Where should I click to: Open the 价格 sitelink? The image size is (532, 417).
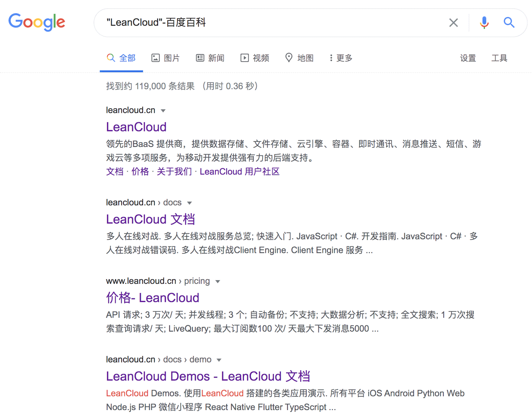pos(140,172)
